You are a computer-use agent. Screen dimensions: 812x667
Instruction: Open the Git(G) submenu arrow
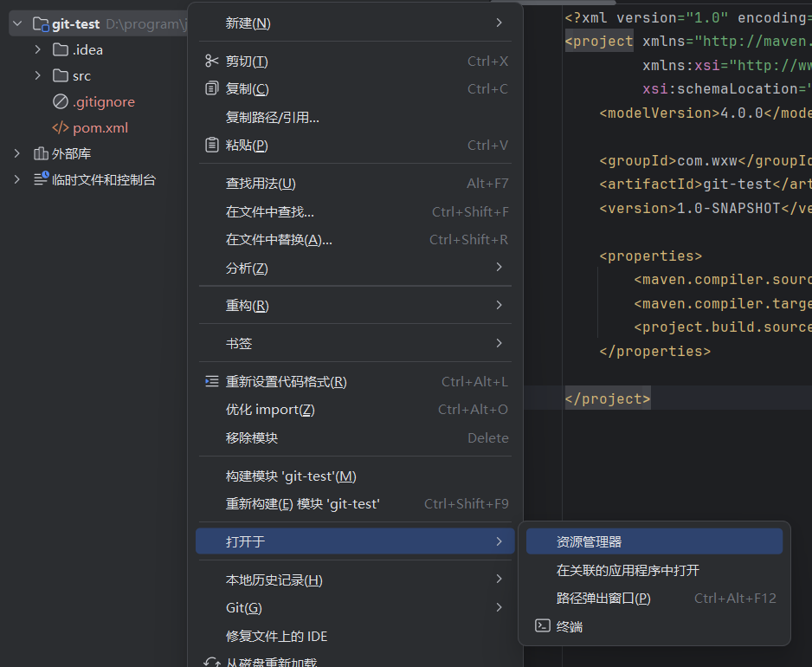499,607
